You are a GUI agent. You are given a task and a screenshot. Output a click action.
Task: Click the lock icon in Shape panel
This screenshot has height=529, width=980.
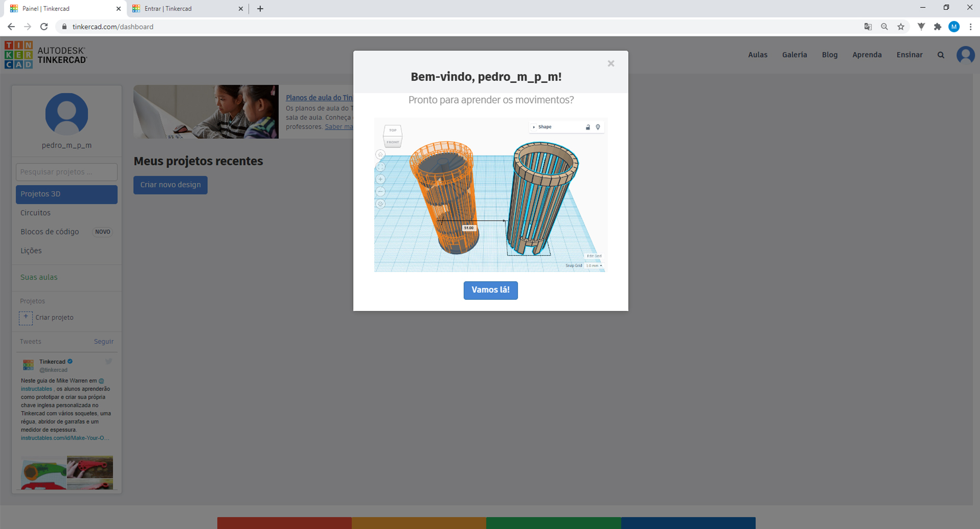coord(588,127)
